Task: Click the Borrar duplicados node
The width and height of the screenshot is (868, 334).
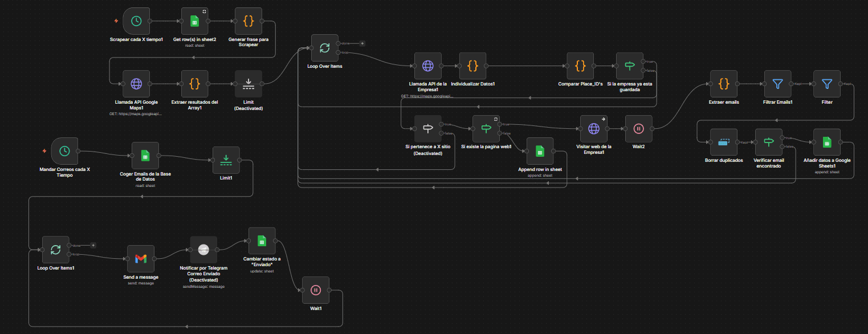Action: click(724, 142)
